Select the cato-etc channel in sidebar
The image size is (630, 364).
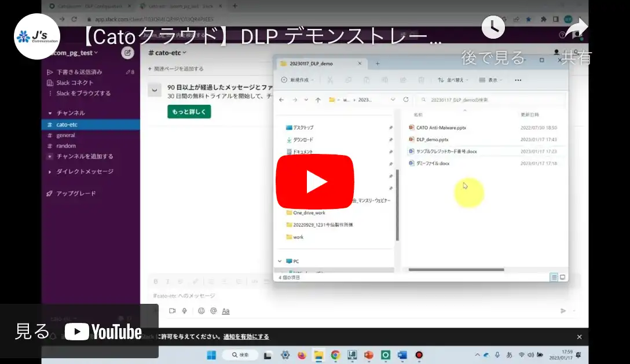pos(91,124)
